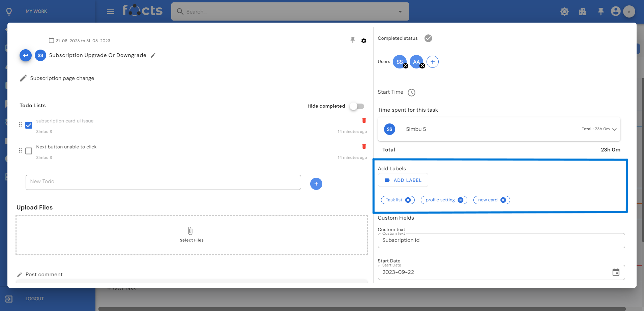Open the search bar dropdown arrow
This screenshot has height=311, width=644.
click(x=400, y=12)
